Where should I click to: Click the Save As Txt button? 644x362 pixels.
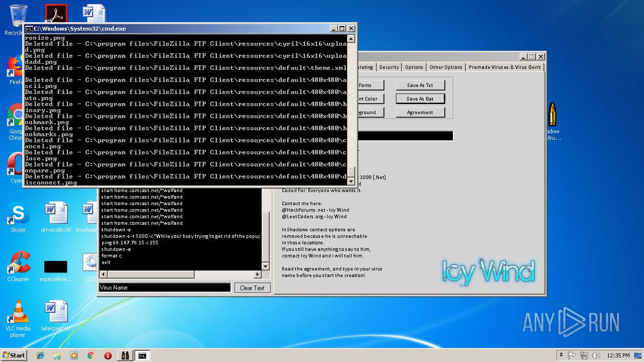click(420, 85)
